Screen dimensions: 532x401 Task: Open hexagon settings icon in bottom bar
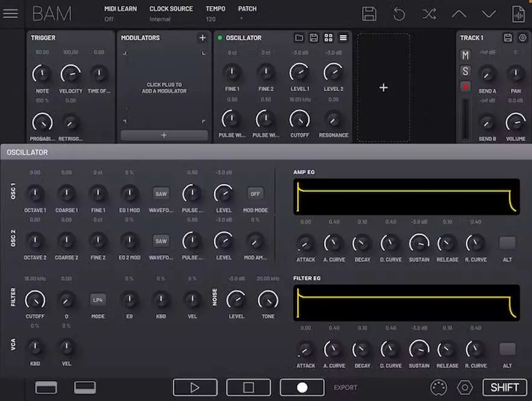pyautogui.click(x=465, y=387)
